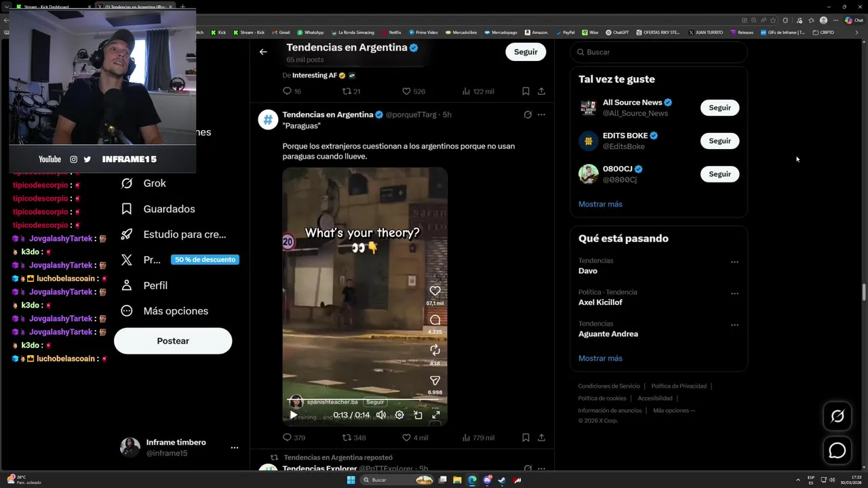Open the Netflix bookmark
The height and width of the screenshot is (488, 868).
click(x=392, y=32)
